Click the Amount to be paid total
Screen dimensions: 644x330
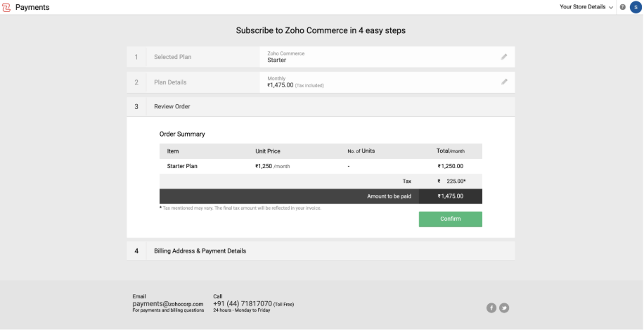(450, 196)
